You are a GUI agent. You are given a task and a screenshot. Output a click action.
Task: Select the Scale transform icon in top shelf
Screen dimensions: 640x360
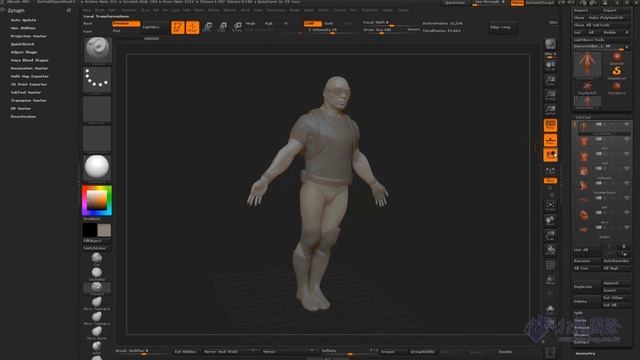(222, 27)
